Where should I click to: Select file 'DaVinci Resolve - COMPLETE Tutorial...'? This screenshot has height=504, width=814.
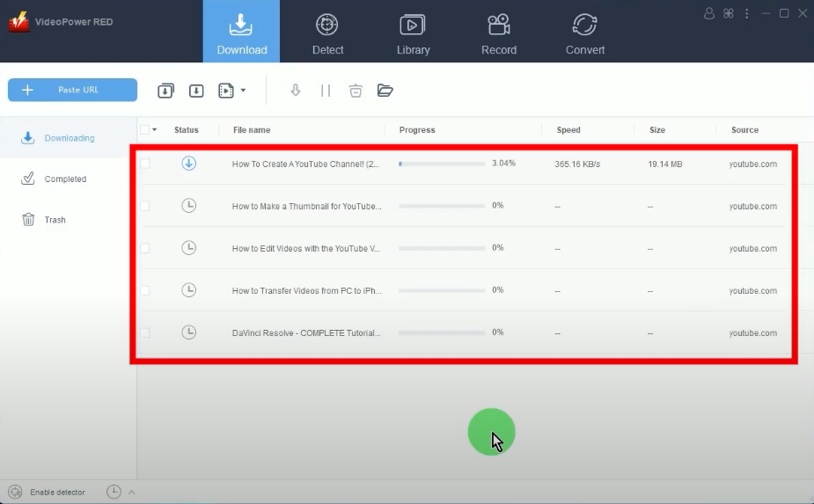point(306,333)
